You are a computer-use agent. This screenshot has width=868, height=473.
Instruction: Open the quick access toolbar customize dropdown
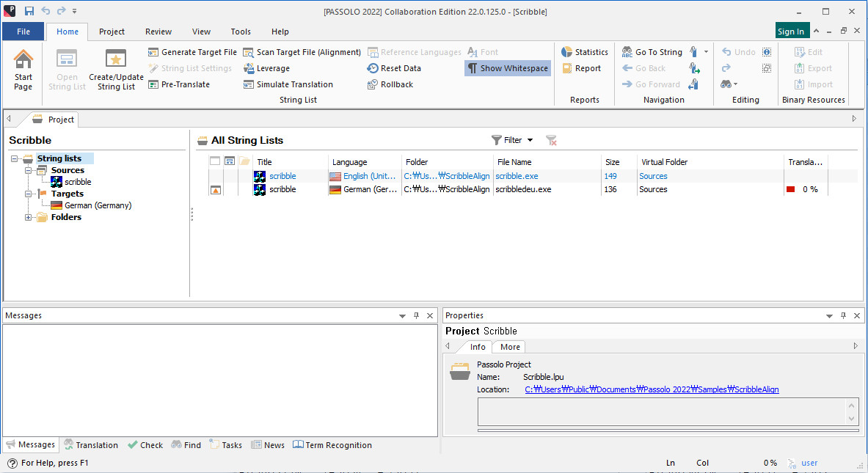click(75, 11)
